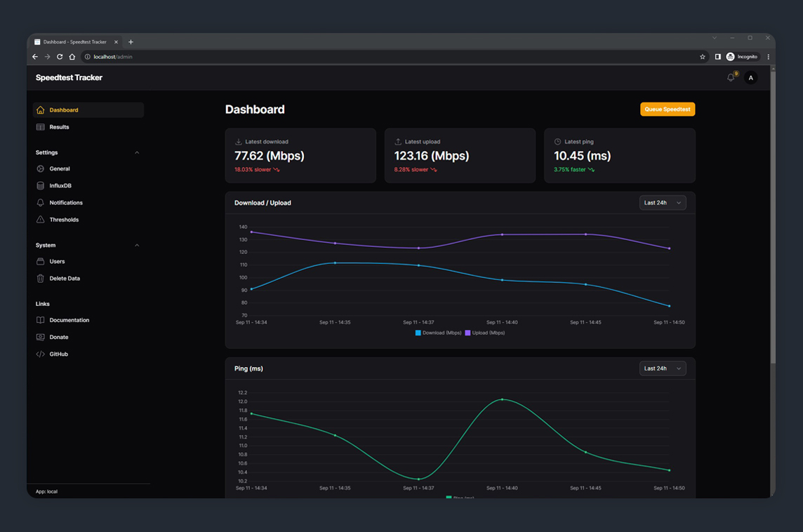
Task: Open General settings page
Action: (x=88, y=168)
